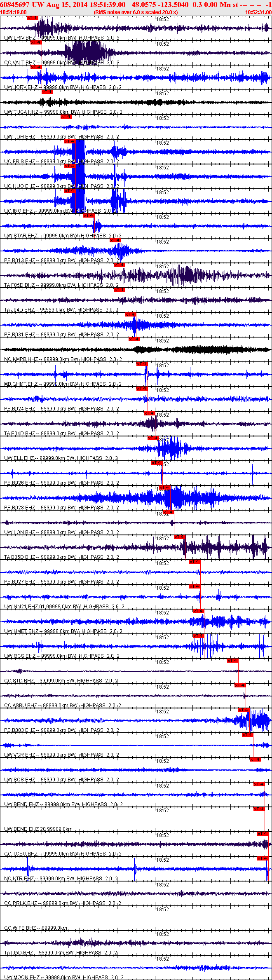Screen dimensions: 272x980
Task: Click the 'UW LON BHZ' station label
Action: coord(20,532)
